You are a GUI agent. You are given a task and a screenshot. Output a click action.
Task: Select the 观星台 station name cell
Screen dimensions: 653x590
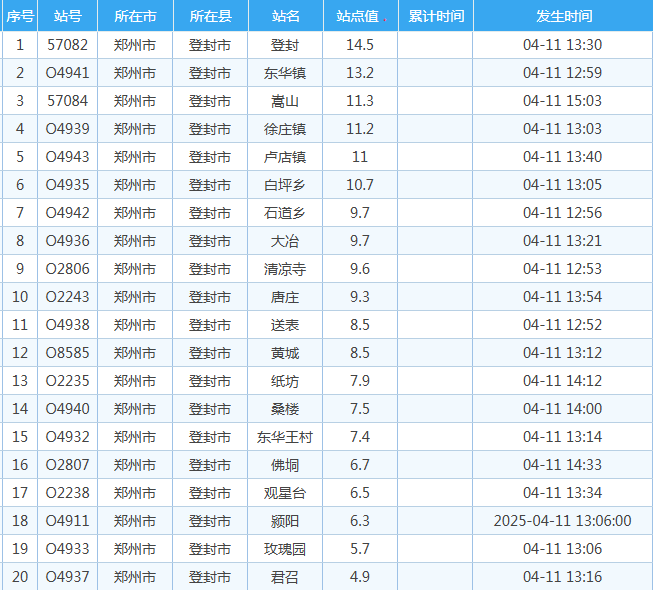[x=285, y=493]
